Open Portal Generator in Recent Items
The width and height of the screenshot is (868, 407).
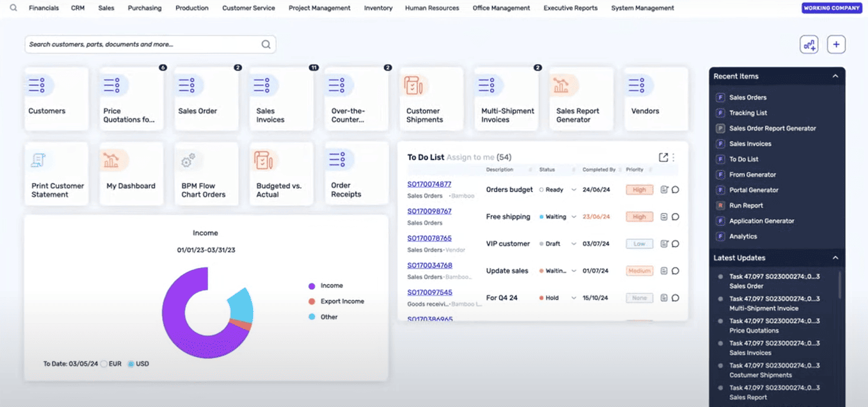click(x=754, y=190)
